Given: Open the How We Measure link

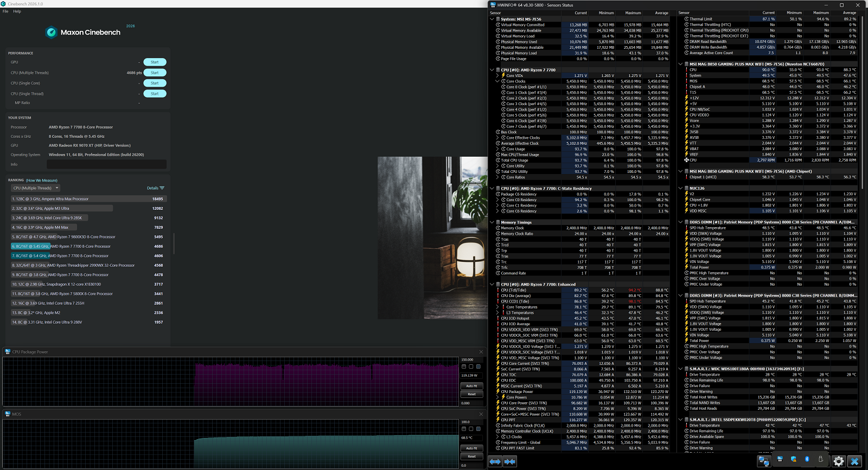Looking at the screenshot, I should tap(42, 180).
